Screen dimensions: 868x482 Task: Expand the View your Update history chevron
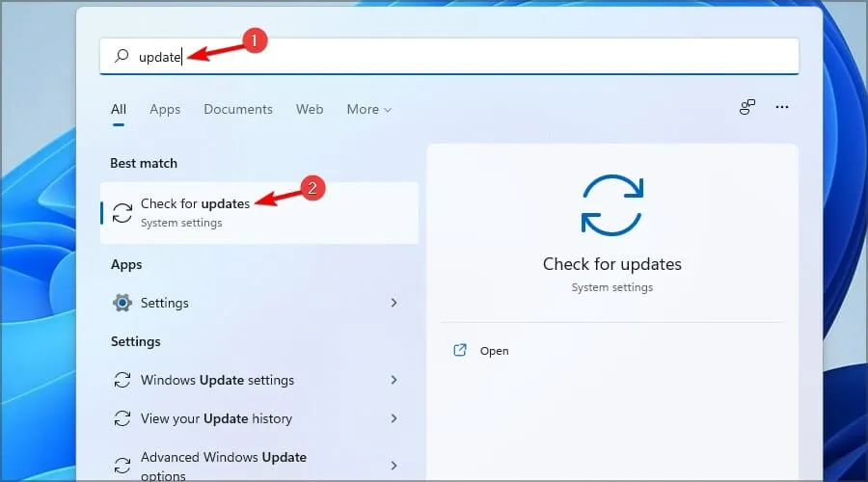click(393, 418)
